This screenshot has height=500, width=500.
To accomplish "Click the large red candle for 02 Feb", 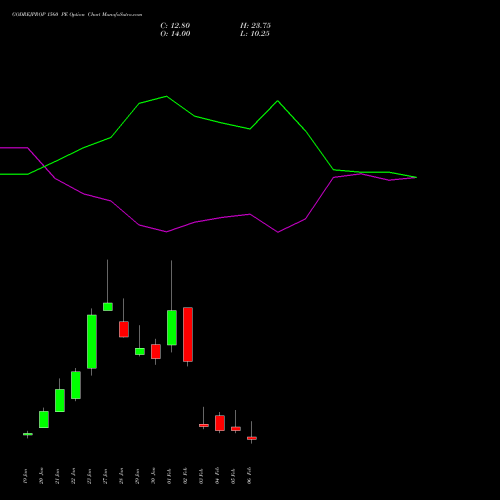I will pyautogui.click(x=188, y=334).
